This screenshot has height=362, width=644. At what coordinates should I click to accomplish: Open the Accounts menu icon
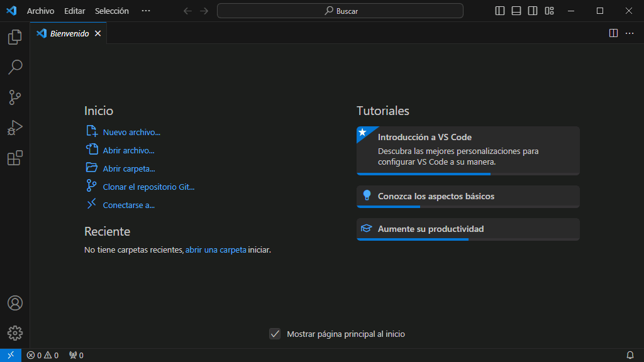(15, 303)
